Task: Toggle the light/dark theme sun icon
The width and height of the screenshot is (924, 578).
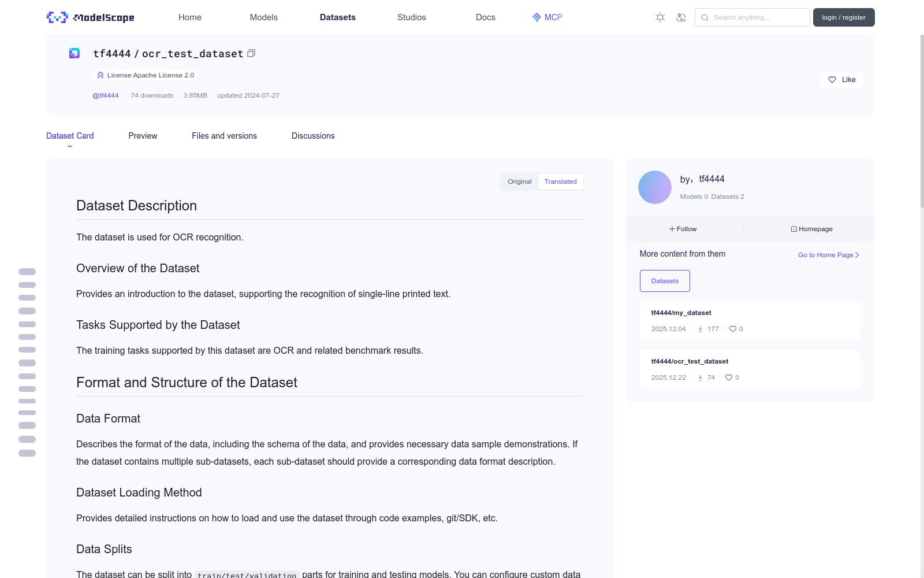Action: [660, 17]
